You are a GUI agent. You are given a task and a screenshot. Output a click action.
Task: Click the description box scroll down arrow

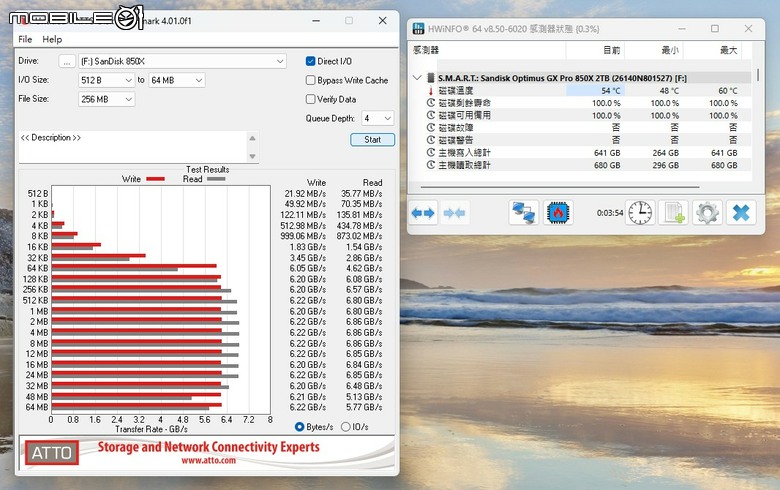253,156
